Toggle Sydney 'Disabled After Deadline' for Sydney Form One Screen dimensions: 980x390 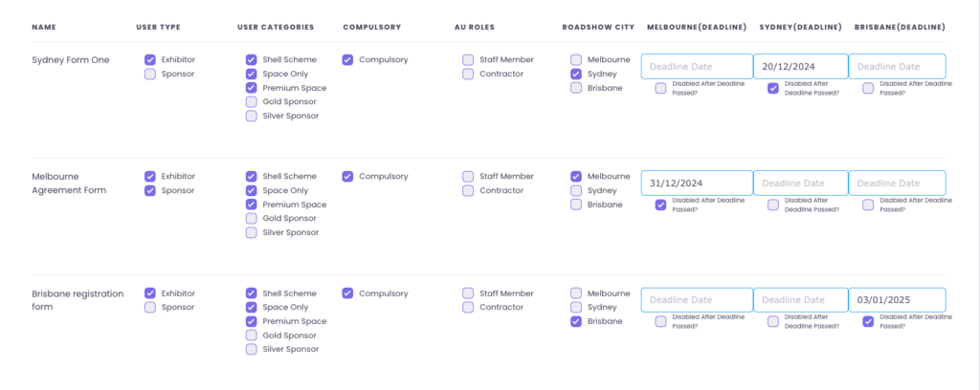point(773,88)
